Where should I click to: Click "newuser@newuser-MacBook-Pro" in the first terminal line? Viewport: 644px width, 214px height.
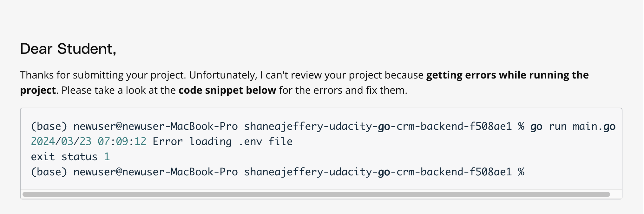point(155,126)
